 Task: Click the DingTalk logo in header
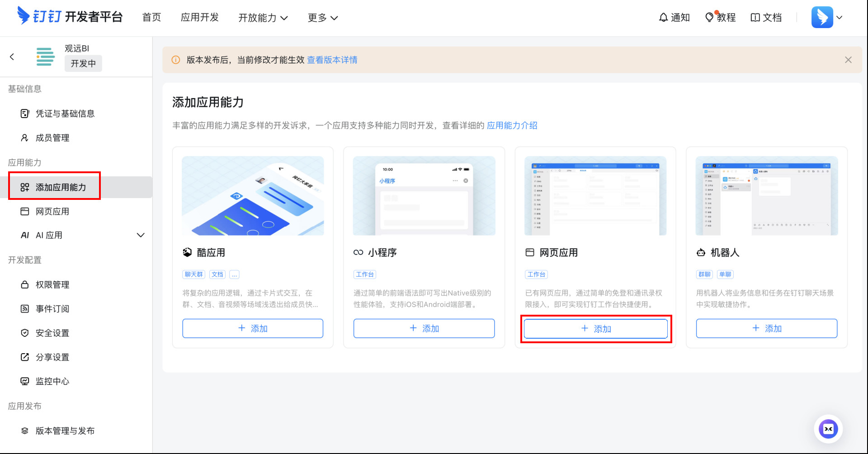(x=24, y=16)
